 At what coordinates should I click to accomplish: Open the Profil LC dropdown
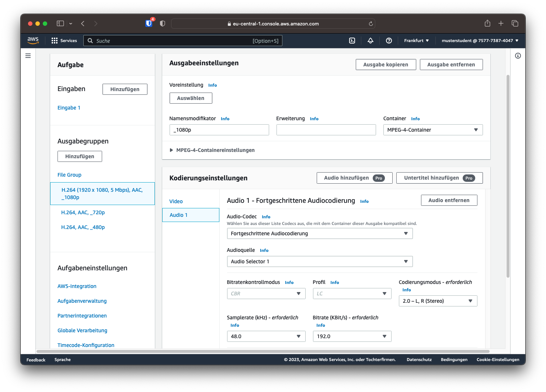click(x=352, y=294)
